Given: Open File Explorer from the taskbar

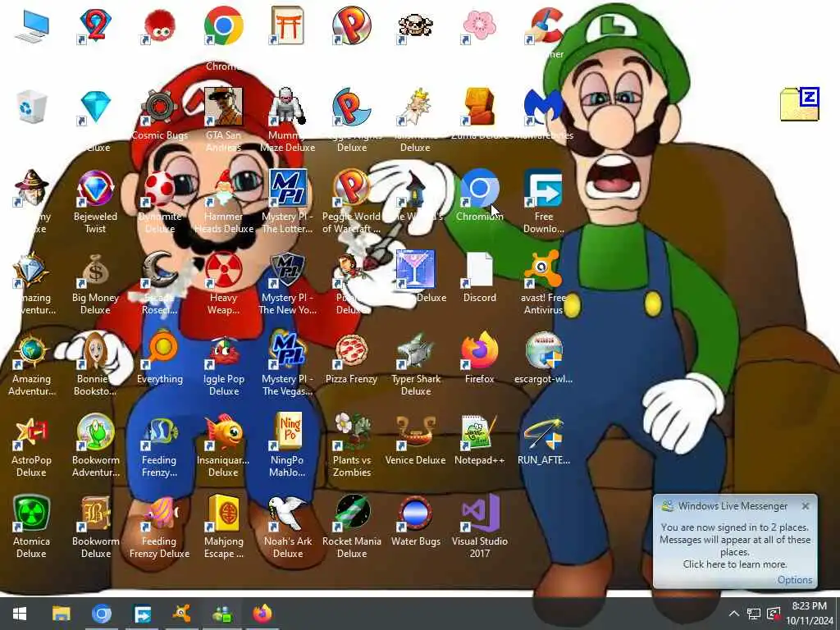Looking at the screenshot, I should tap(61, 614).
